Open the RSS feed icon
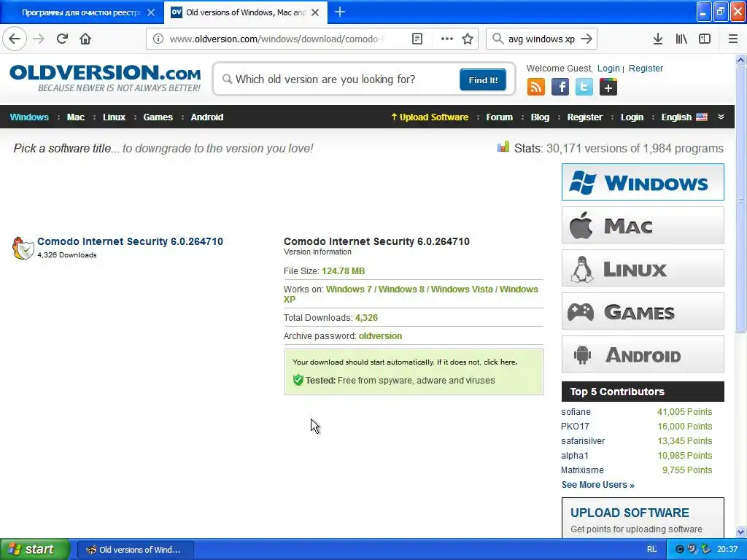Screen dimensions: 747x560 tap(536, 87)
